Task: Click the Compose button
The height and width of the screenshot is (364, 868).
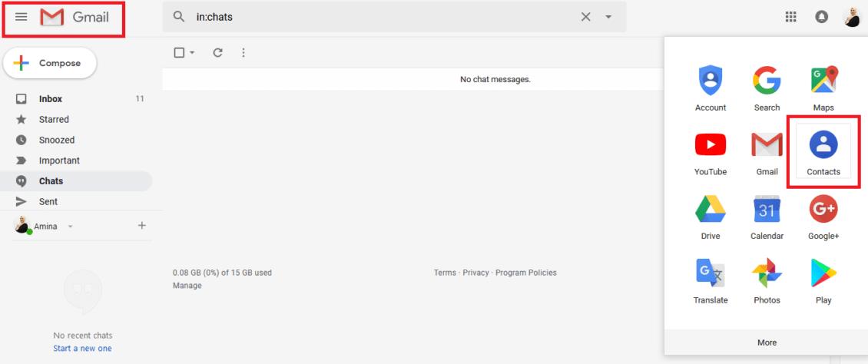Action: (50, 63)
